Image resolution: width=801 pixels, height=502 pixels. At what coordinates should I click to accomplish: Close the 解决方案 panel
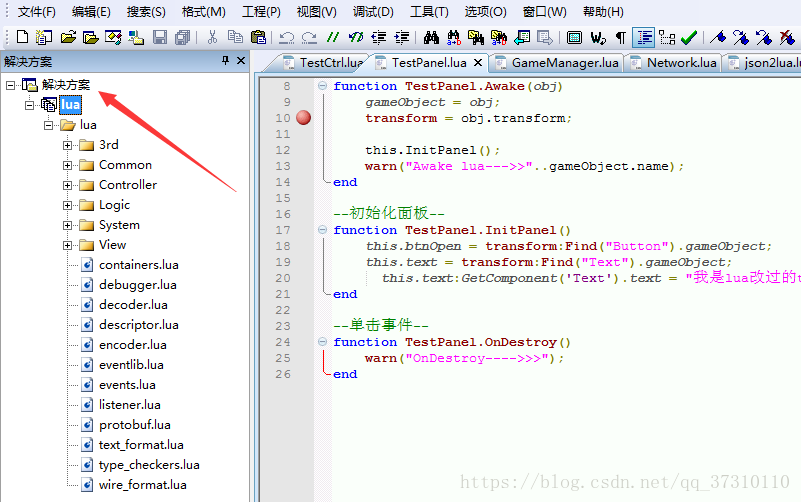coord(241,61)
